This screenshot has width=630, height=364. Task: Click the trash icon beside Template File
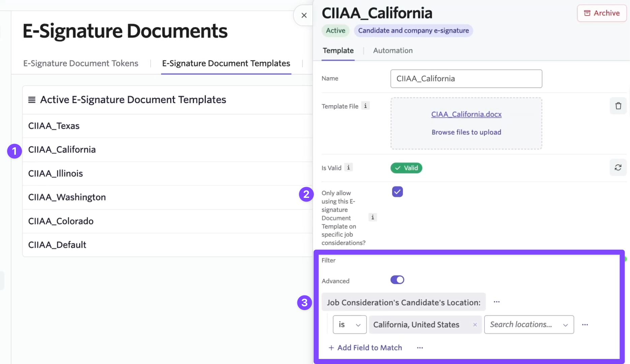pos(618,106)
